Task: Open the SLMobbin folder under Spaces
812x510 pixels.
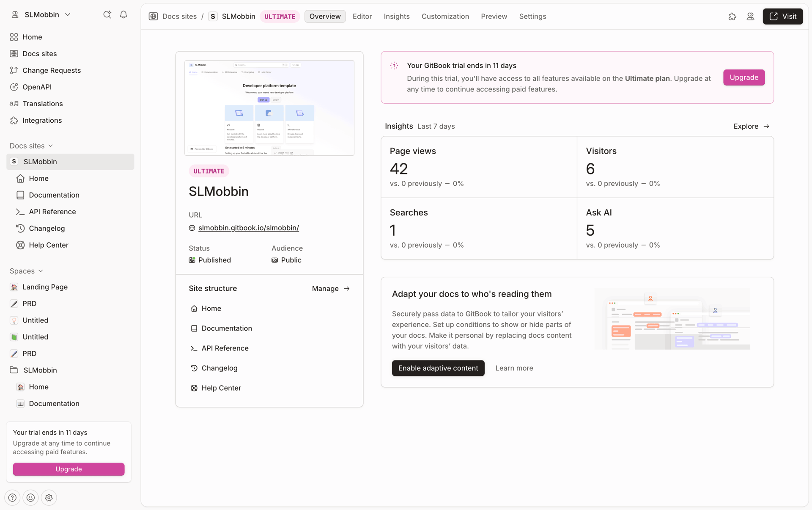Action: (70, 370)
